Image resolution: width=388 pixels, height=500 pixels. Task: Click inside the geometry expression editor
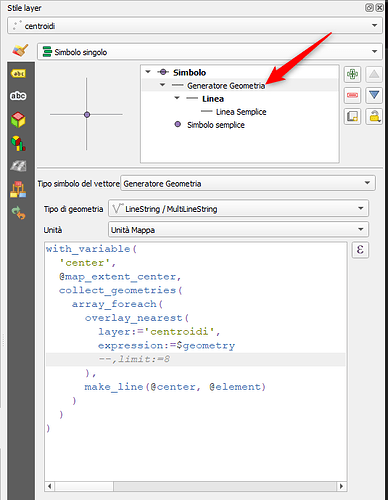pos(196,362)
